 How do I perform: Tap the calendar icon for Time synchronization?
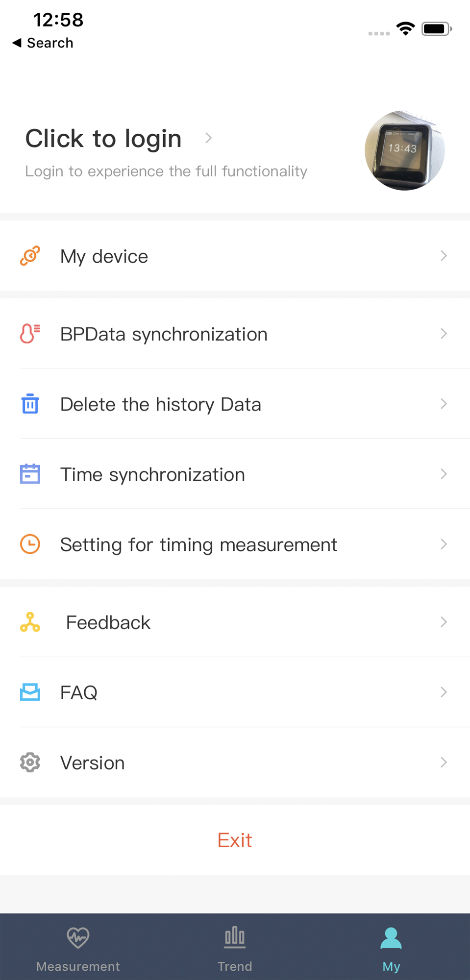click(30, 474)
